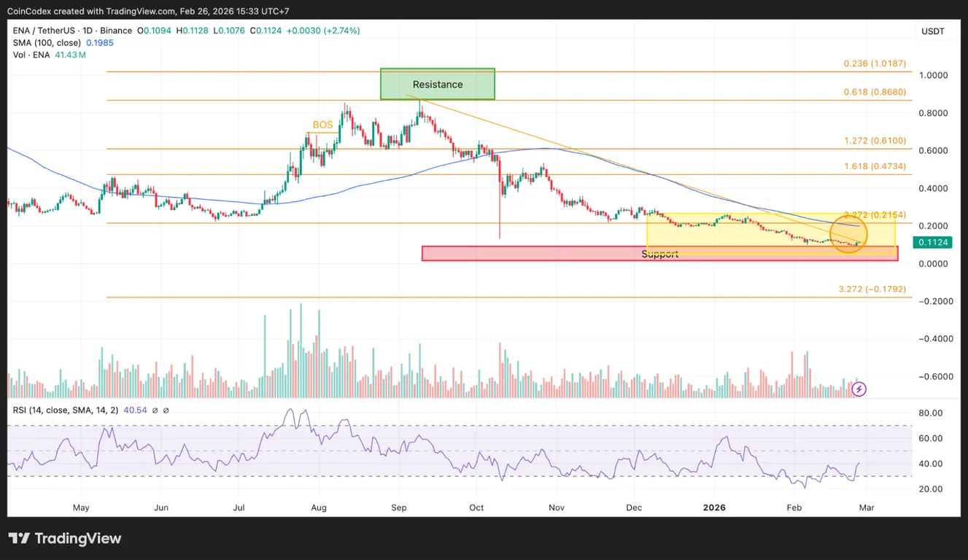Click the 0.8000 price axis label

pos(934,113)
